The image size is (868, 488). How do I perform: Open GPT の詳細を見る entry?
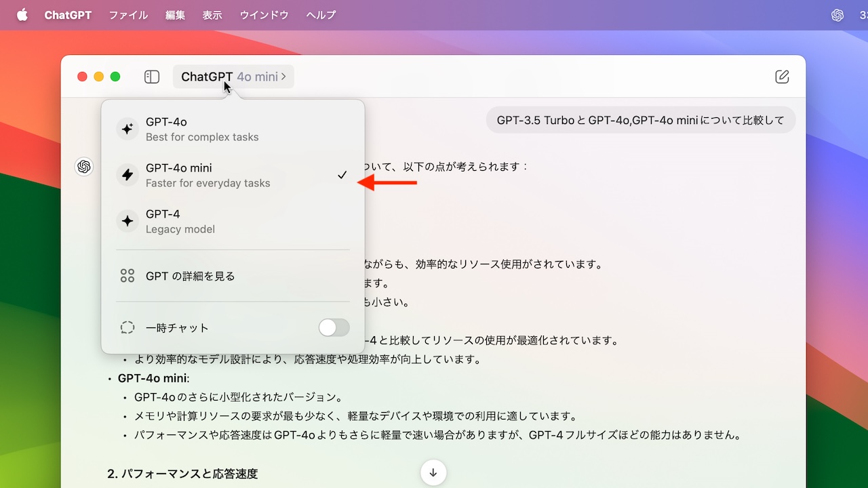(x=233, y=276)
